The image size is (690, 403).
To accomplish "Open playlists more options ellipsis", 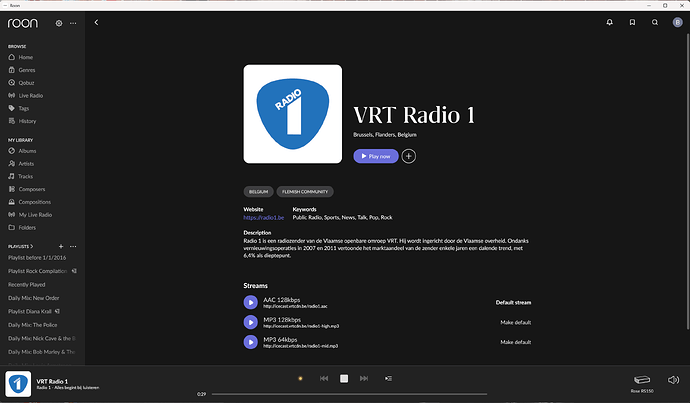I will point(73,246).
